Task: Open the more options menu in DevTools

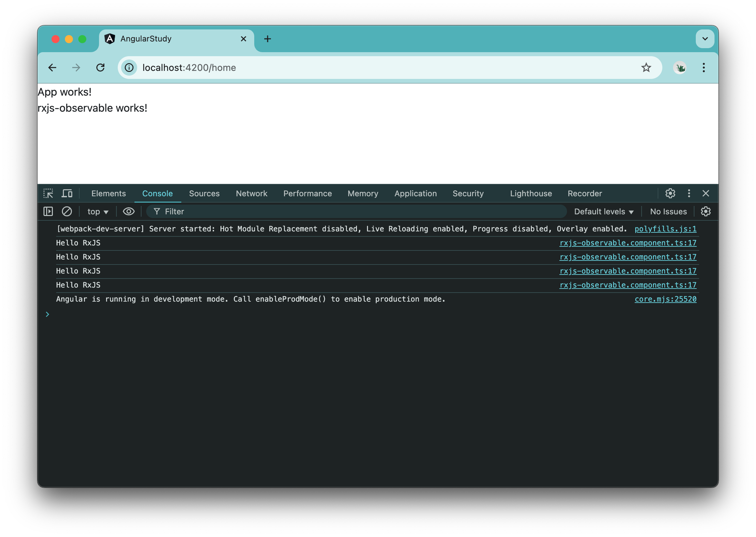Action: click(x=688, y=193)
